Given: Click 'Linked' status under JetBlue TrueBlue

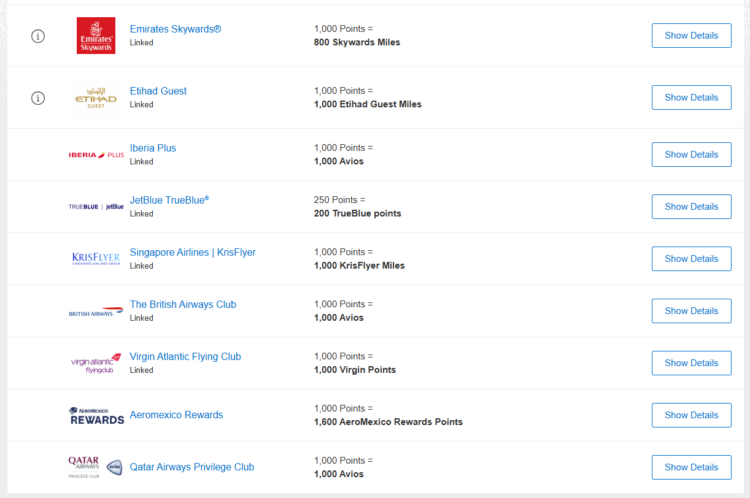Looking at the screenshot, I should [142, 214].
